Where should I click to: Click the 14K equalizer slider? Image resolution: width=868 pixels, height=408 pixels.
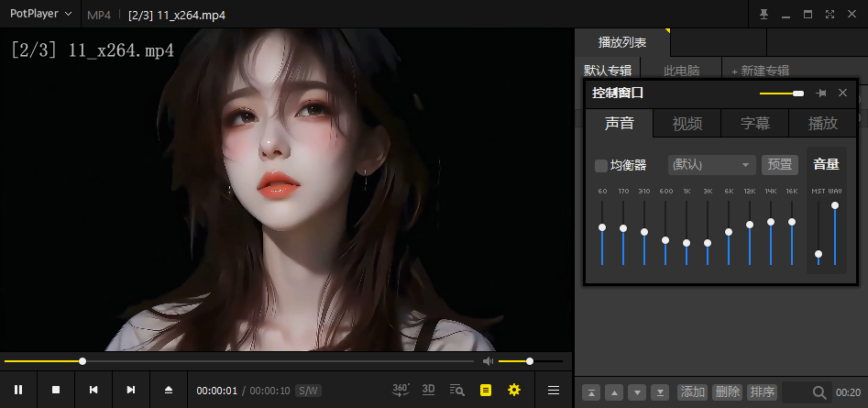coord(771,233)
